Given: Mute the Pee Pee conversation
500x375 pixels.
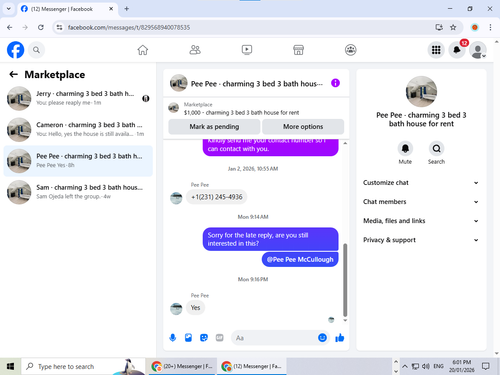Looking at the screenshot, I should (405, 148).
